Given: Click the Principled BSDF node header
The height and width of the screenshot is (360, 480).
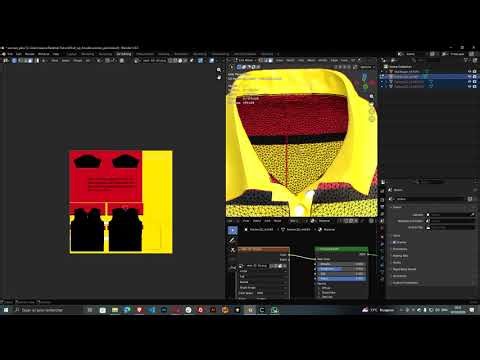Looking at the screenshot, I should coord(341,249).
